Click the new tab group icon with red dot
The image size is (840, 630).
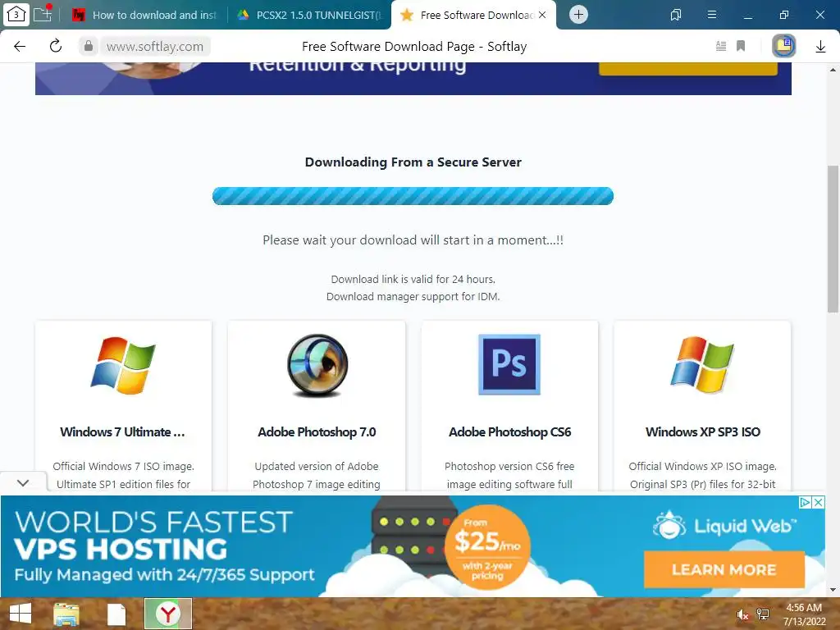click(43, 13)
